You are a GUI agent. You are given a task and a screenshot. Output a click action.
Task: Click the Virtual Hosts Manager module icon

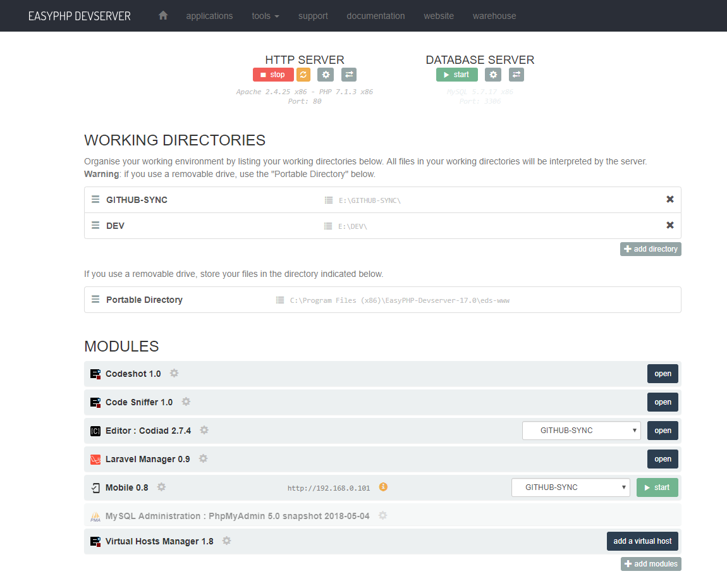[95, 541]
